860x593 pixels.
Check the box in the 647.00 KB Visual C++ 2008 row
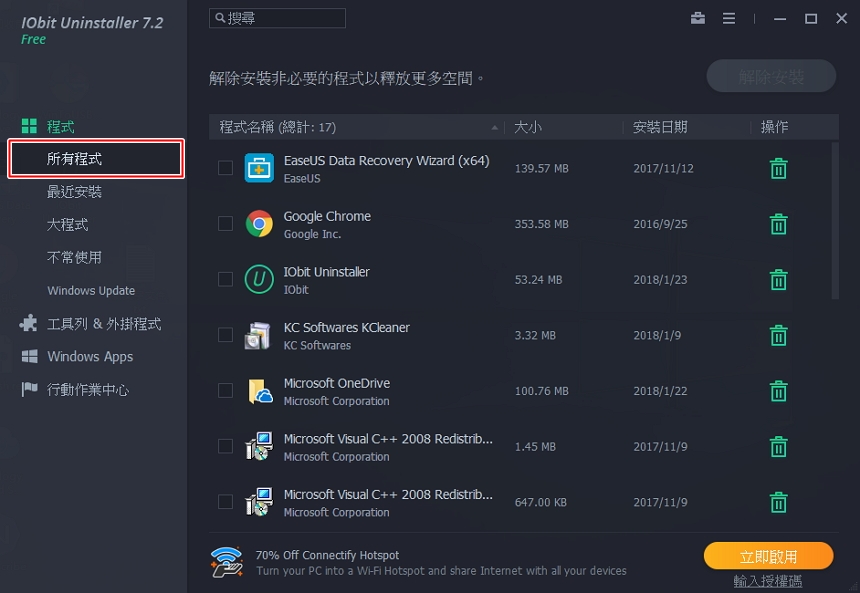coord(225,501)
